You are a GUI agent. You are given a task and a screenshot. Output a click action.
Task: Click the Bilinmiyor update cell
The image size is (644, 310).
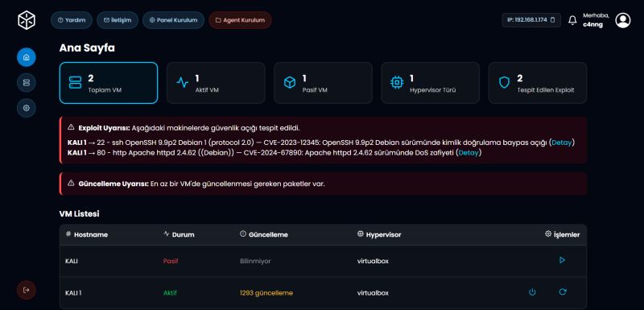coord(255,261)
